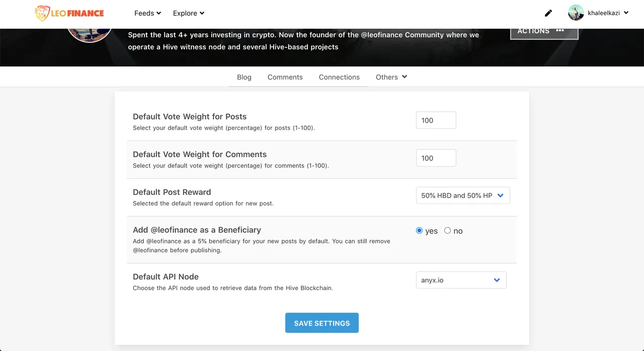The width and height of the screenshot is (644, 351).
Task: Click the profile bio text about investing in crypto
Action: pyautogui.click(x=303, y=41)
